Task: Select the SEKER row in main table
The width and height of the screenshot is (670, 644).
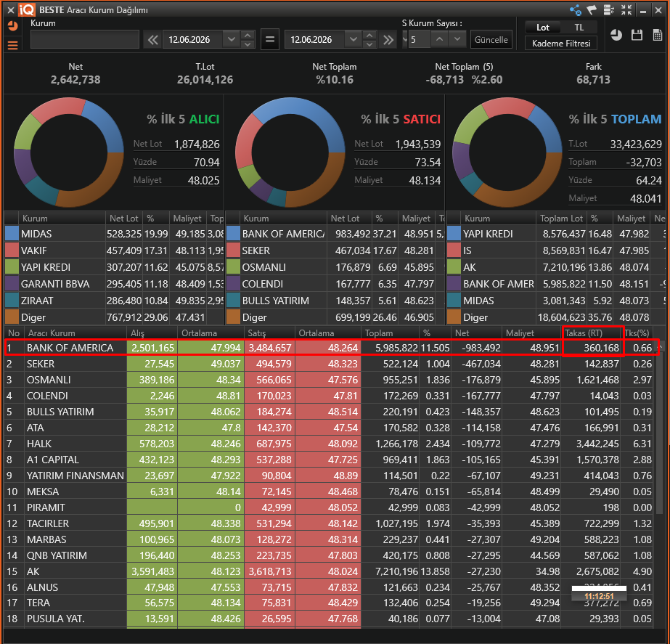Action: coord(329,364)
